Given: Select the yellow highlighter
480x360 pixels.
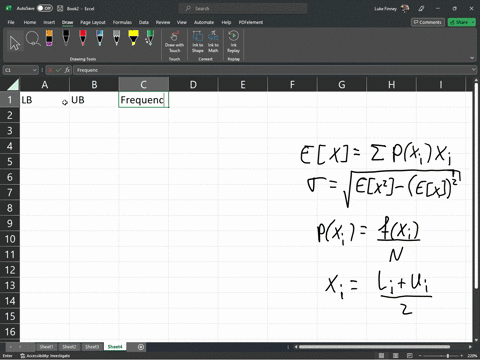Looking at the screenshot, I should 133,38.
